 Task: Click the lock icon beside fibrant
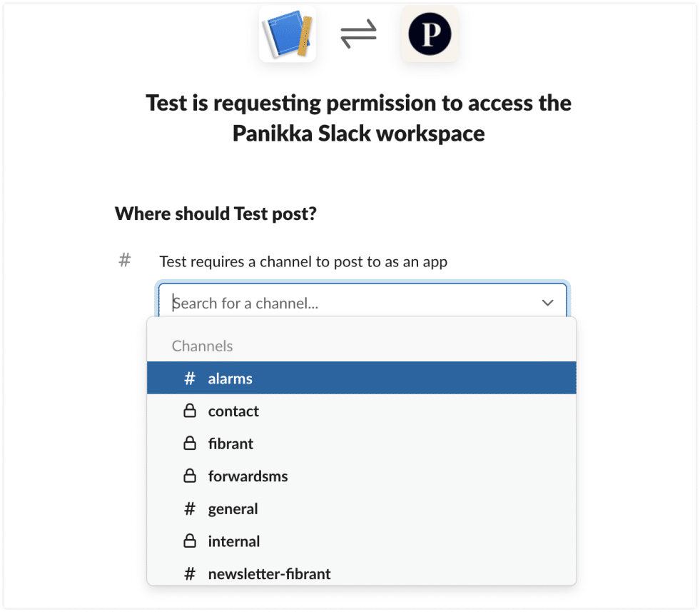[190, 443]
